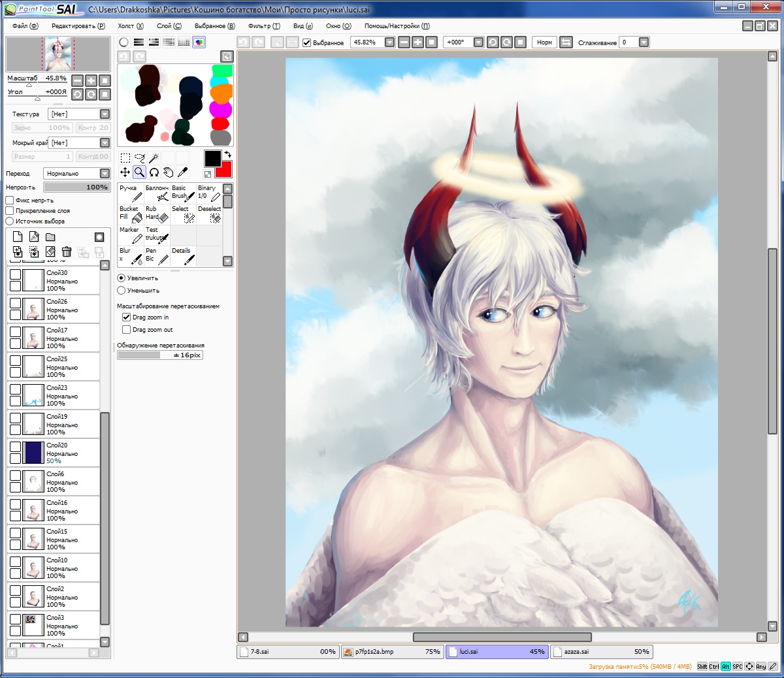Select the Eyedropper color picker tool
784x678 pixels.
tap(182, 172)
